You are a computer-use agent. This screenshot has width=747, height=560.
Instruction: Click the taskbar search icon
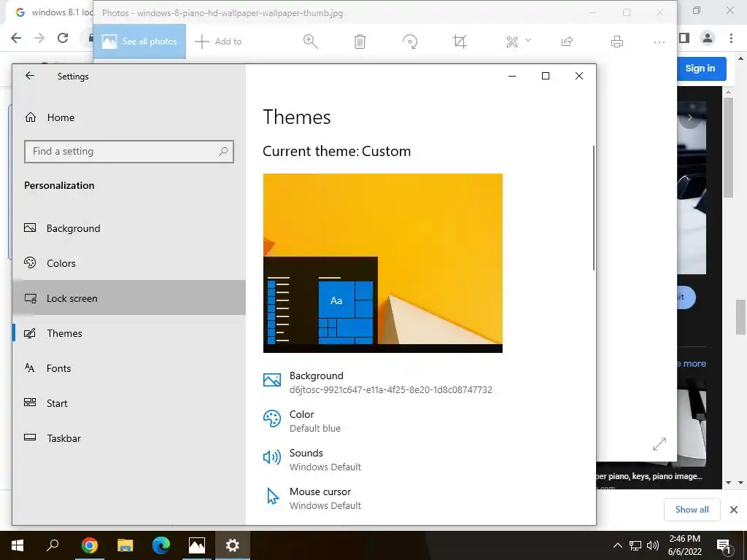[53, 545]
